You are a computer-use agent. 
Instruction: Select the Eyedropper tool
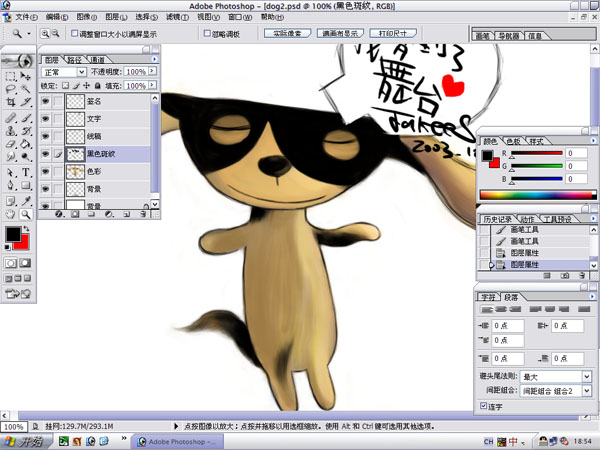click(25, 201)
